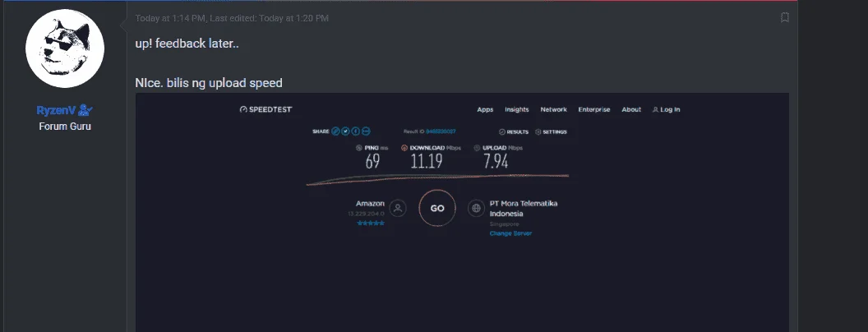868x332 pixels.
Task: Bookmark this post with the bookmark icon
Action: click(x=784, y=18)
